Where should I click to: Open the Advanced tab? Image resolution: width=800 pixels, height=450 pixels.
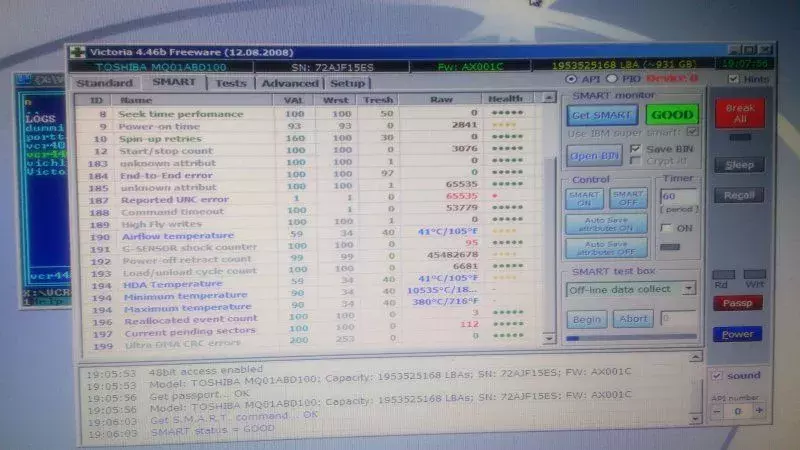pos(289,83)
